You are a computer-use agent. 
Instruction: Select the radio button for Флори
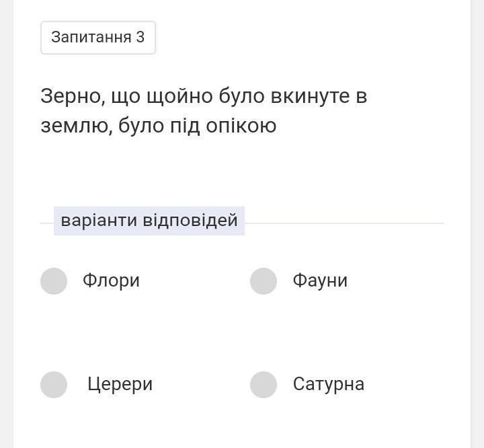[x=54, y=281]
